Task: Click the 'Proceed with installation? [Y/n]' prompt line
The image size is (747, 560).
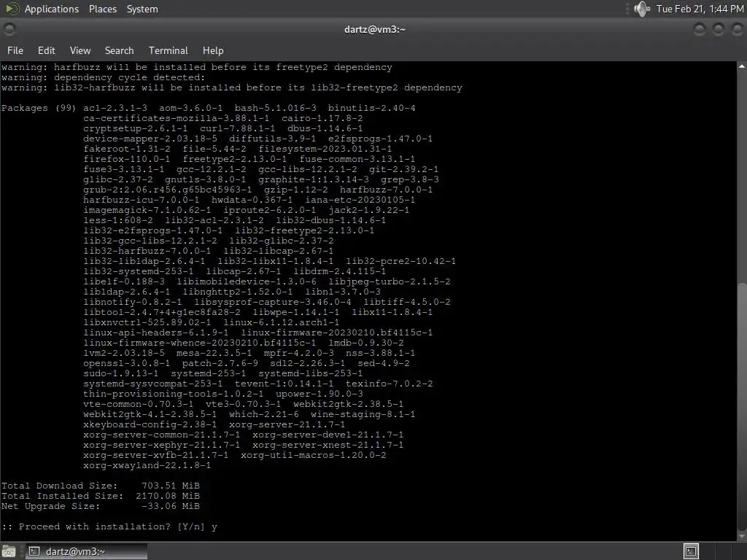Action: coord(109,526)
